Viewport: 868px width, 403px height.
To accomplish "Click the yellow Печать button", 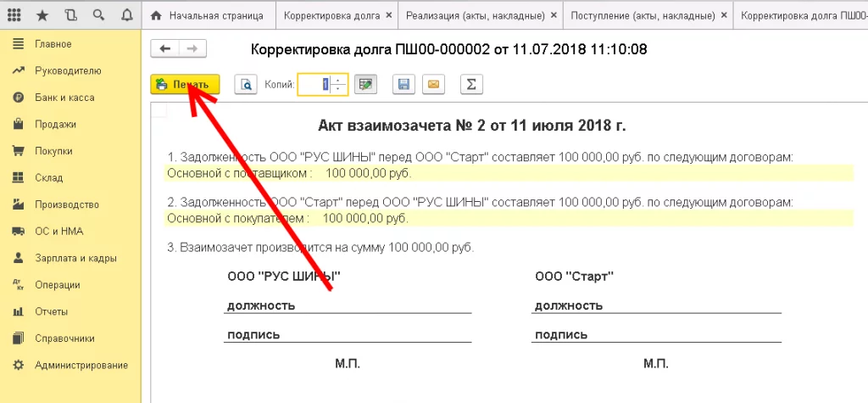I will (185, 85).
